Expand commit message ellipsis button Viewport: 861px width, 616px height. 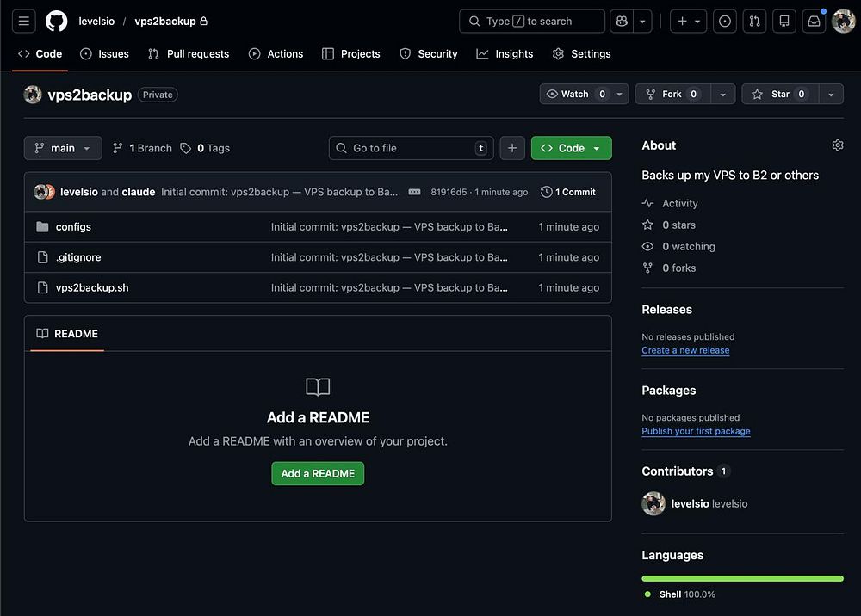pos(414,192)
